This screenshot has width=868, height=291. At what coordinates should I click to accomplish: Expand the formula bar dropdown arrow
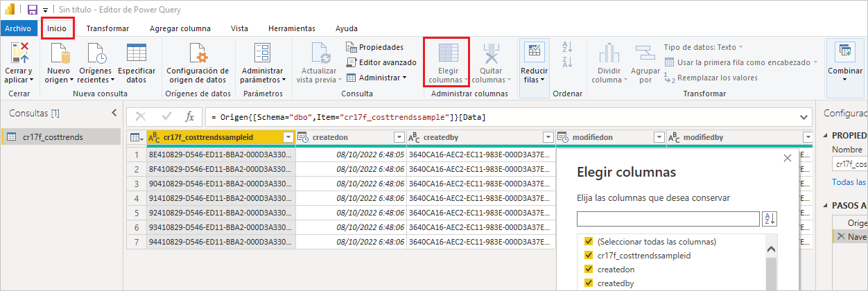(804, 117)
